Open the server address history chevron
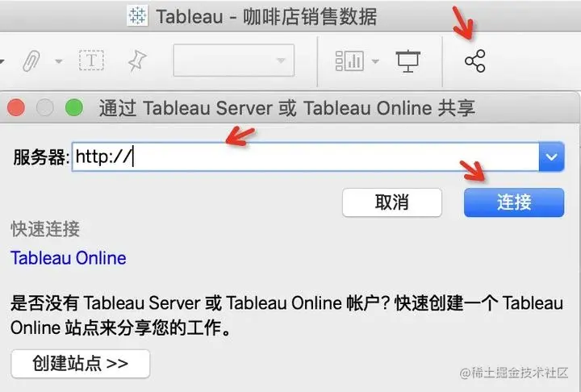 551,156
